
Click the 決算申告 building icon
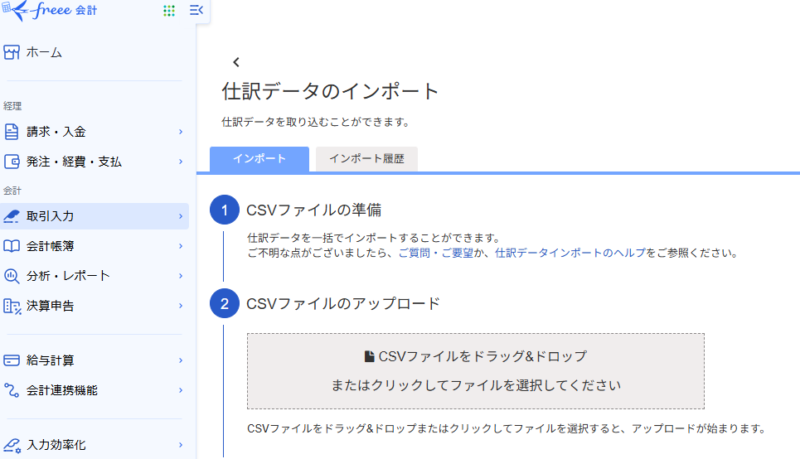tap(12, 305)
